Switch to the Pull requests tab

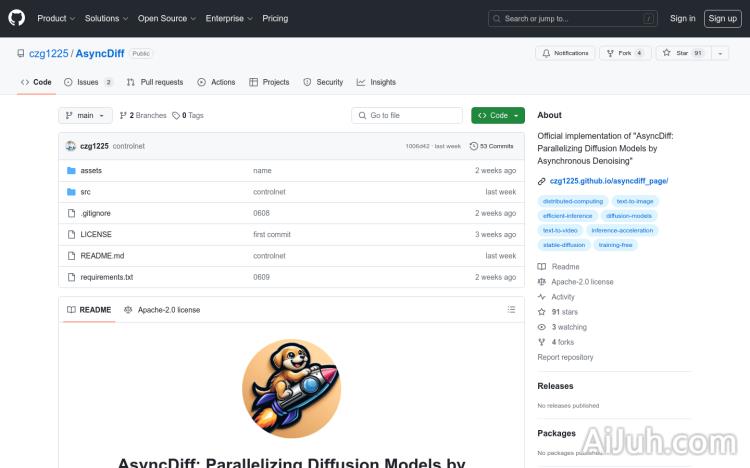click(155, 82)
